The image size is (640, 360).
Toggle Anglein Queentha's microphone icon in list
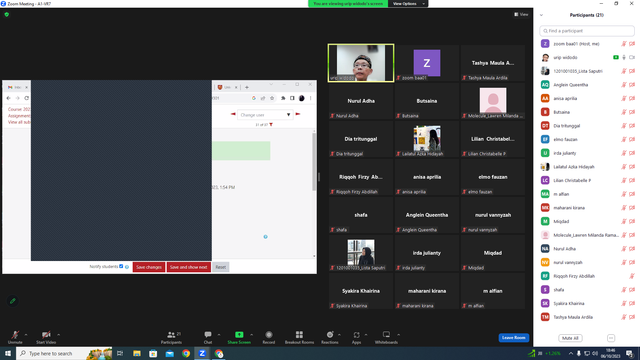(624, 84)
